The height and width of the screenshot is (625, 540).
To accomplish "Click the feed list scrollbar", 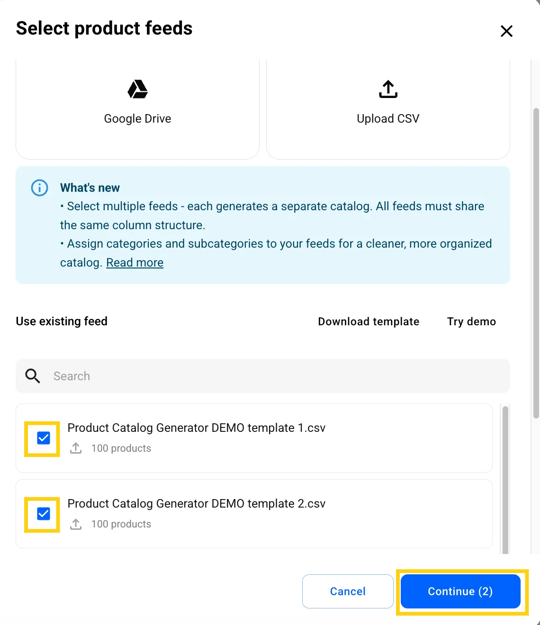I will [x=505, y=480].
